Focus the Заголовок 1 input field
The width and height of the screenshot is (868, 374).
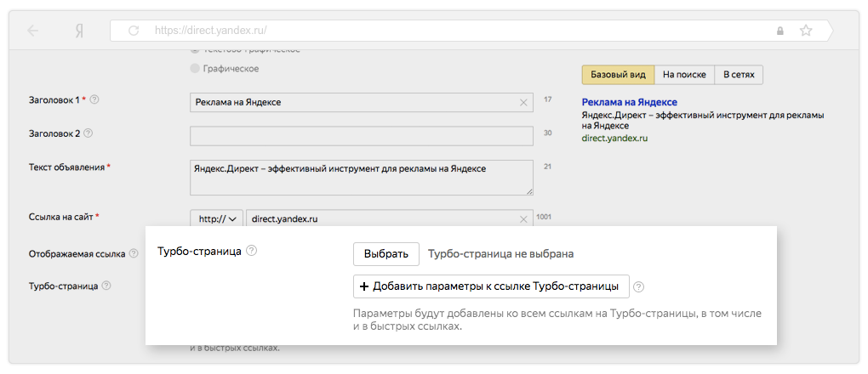[x=362, y=102]
